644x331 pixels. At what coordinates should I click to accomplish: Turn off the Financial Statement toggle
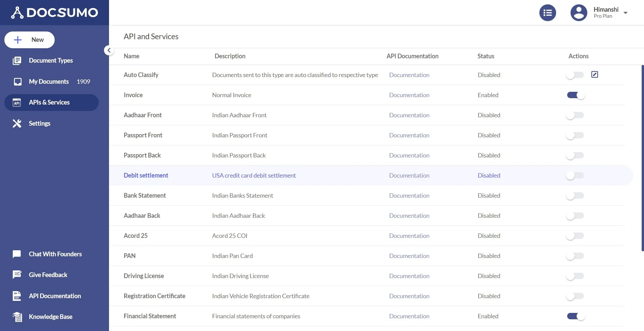[575, 316]
